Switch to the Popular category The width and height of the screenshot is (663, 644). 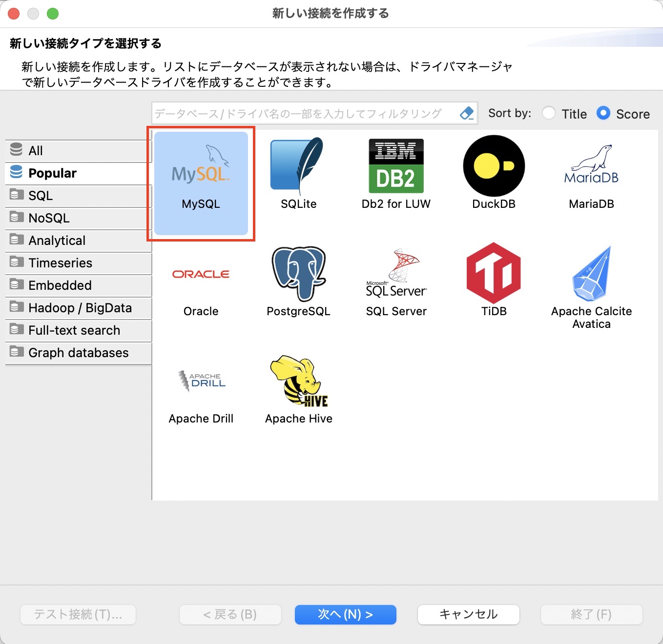pos(79,173)
